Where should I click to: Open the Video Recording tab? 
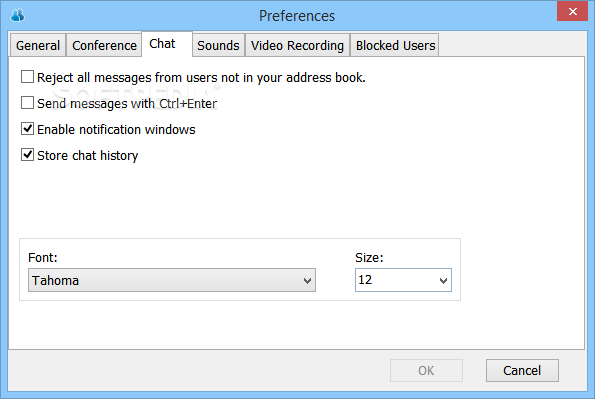pyautogui.click(x=297, y=45)
